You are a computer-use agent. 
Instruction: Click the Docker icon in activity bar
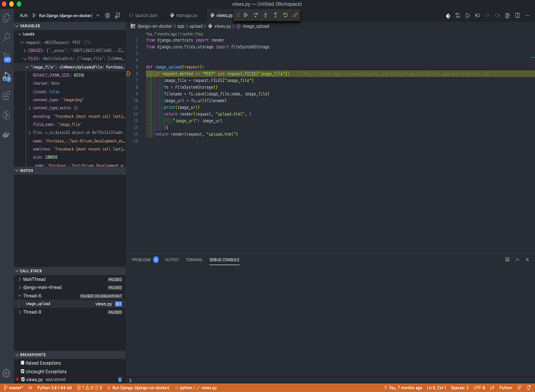pyautogui.click(x=6, y=134)
